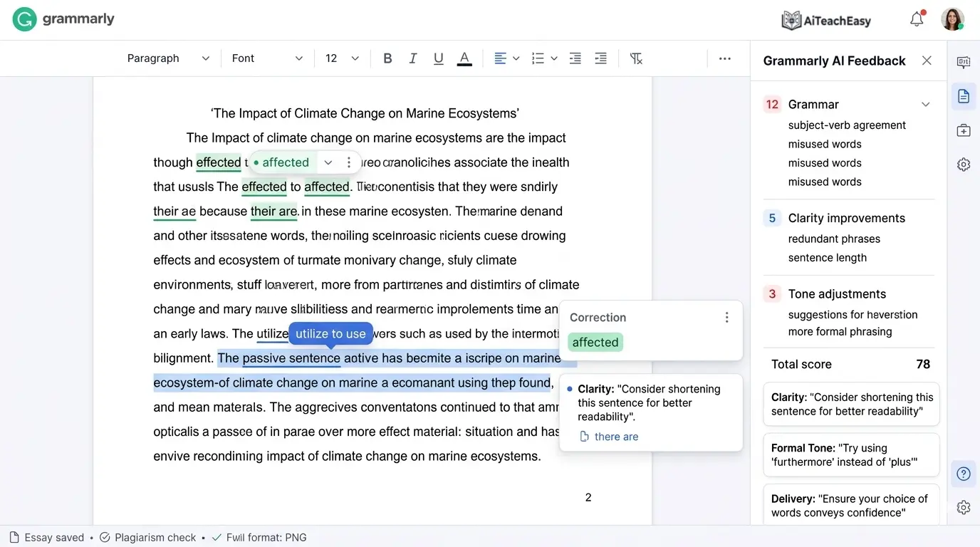Screen dimensions: 980x547
Task: Increase paragraph indent
Action: pos(600,58)
